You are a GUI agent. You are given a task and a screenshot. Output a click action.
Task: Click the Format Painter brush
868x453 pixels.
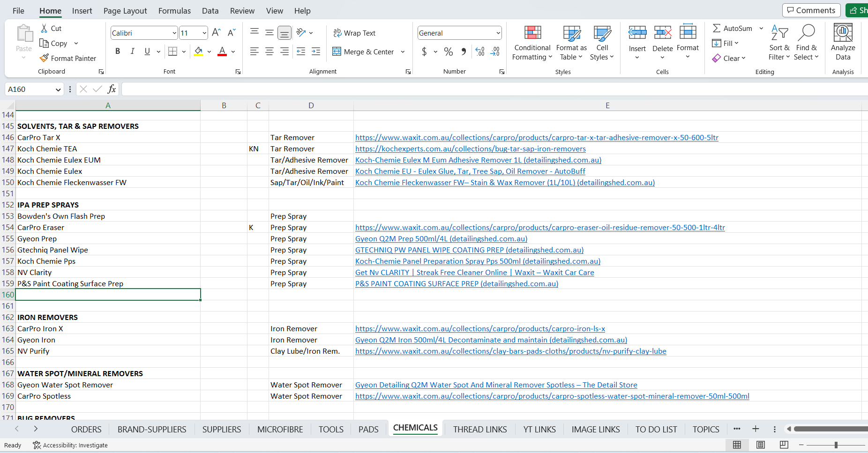pyautogui.click(x=44, y=58)
